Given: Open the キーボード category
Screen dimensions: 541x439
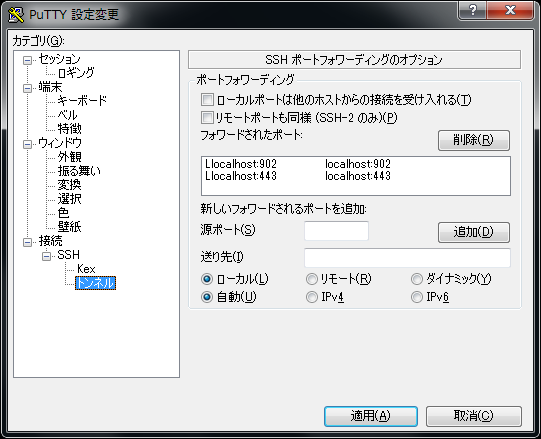Looking at the screenshot, I should [82, 101].
